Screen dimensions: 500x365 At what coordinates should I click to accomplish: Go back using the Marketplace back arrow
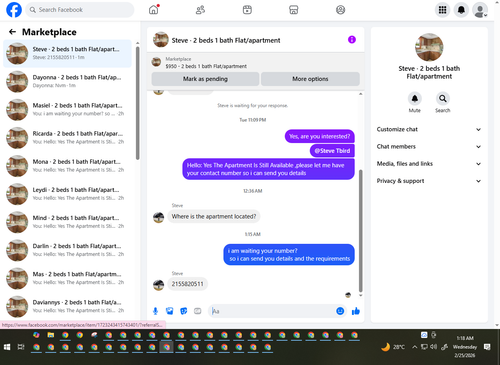tap(12, 32)
